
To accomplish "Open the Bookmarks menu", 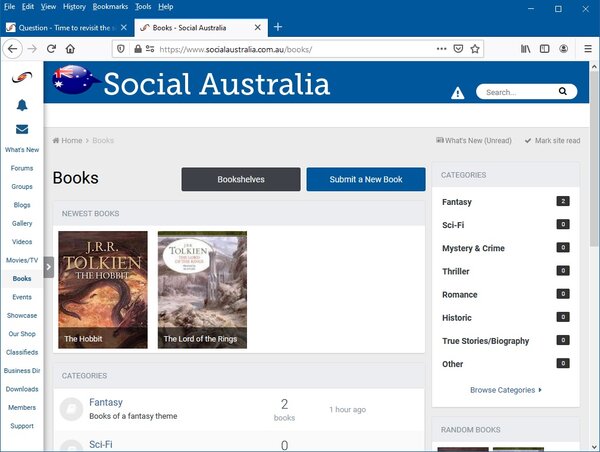I will pyautogui.click(x=111, y=6).
